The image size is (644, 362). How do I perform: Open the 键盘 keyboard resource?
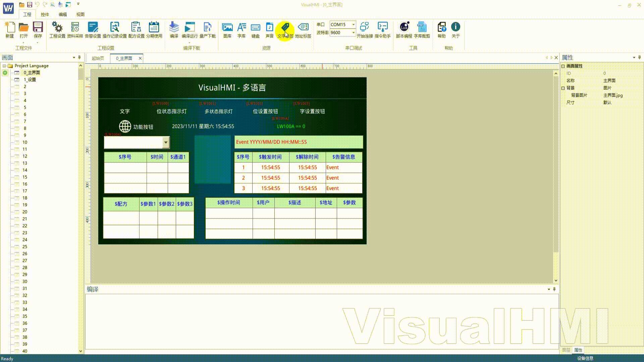(256, 30)
